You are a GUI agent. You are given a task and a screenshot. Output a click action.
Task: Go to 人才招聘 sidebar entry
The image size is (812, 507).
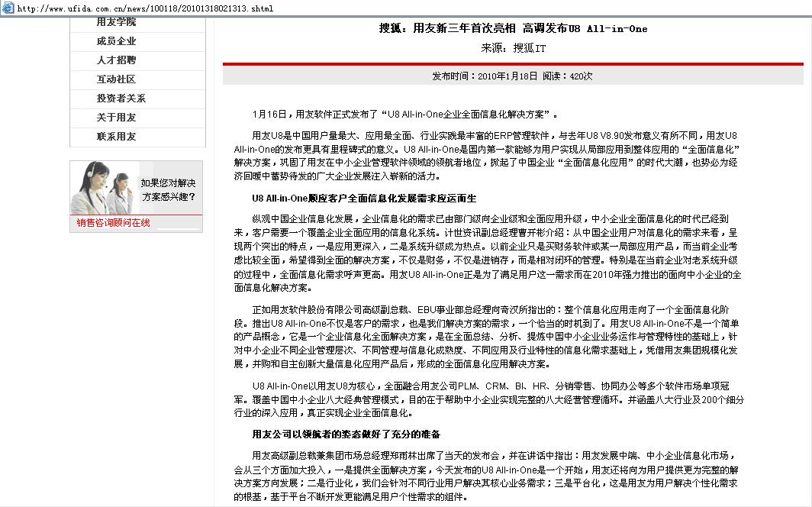tap(116, 60)
